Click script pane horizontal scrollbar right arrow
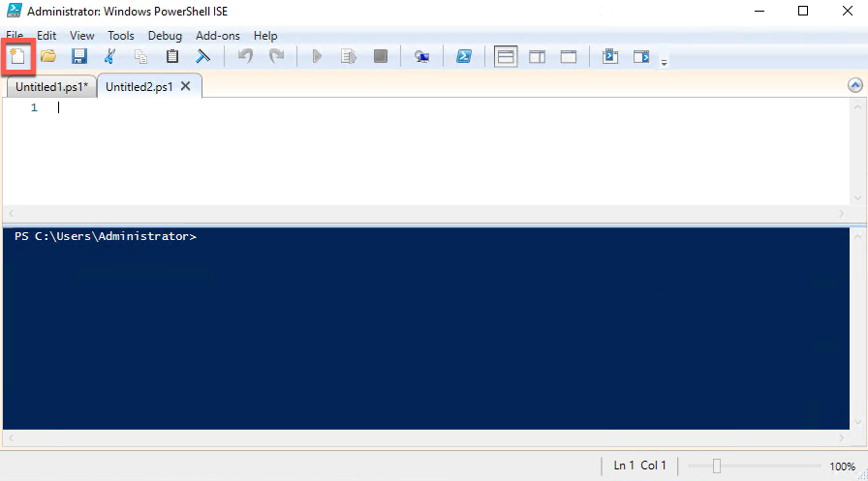The width and height of the screenshot is (868, 481). [x=841, y=214]
